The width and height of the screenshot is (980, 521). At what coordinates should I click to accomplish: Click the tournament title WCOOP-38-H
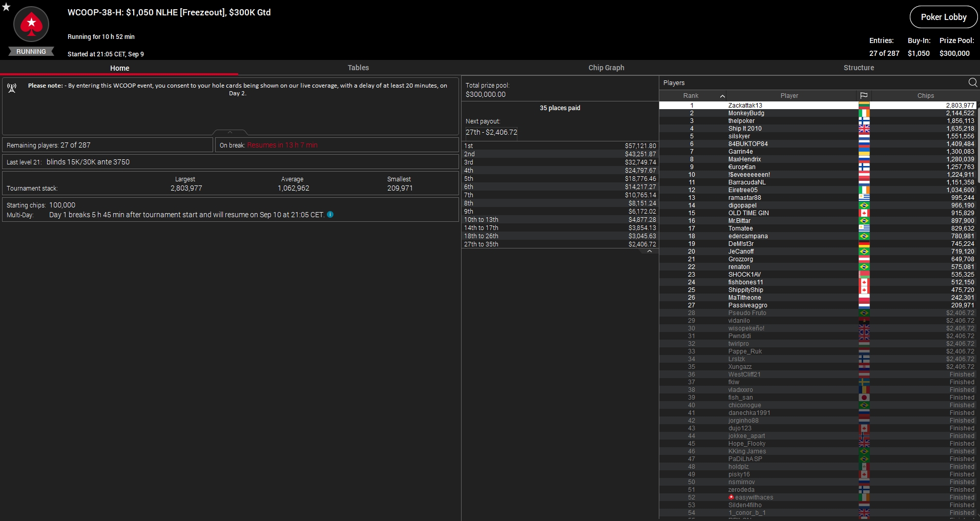(x=169, y=12)
